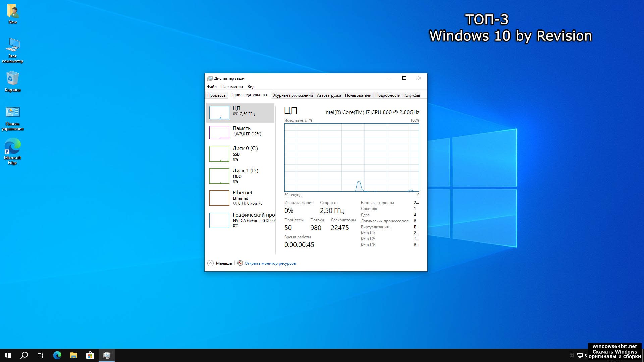Open NVIDIA GeForce GPU graph

[x=240, y=220]
